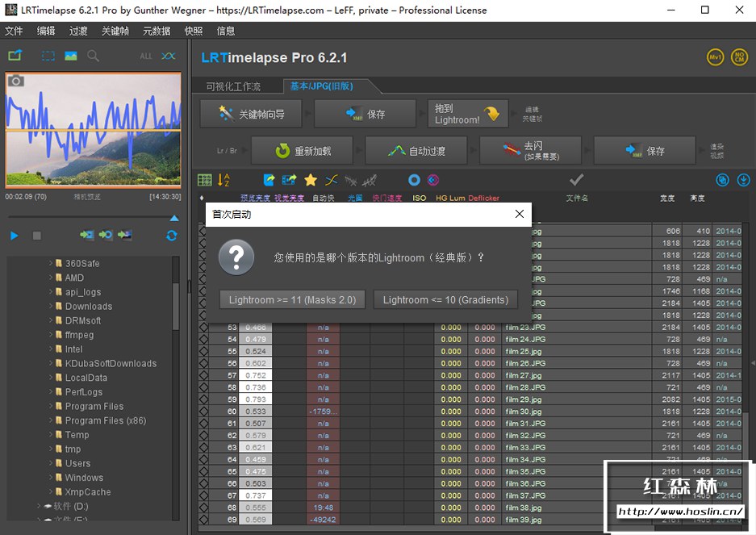Toggle the landscape image preview icon

(71, 56)
